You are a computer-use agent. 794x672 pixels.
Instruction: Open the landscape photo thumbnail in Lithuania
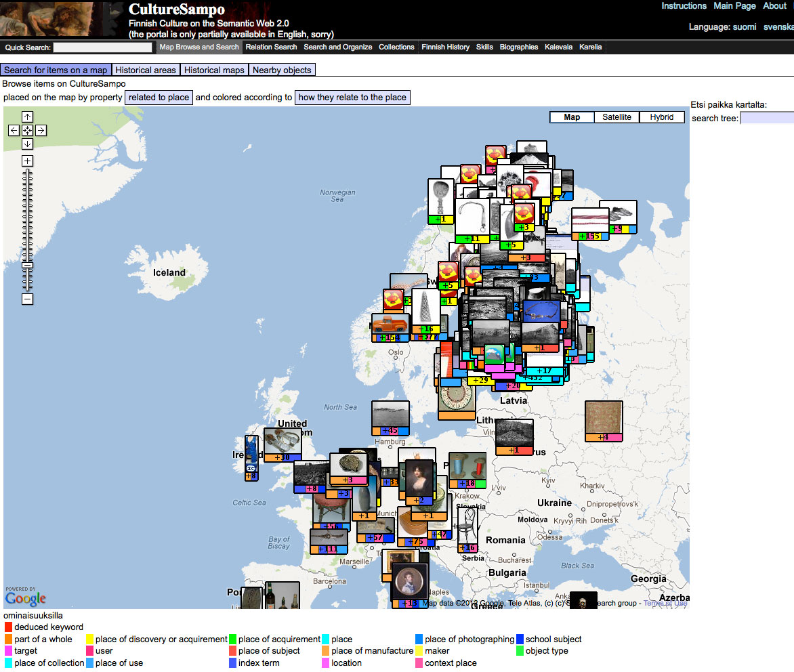tap(514, 436)
